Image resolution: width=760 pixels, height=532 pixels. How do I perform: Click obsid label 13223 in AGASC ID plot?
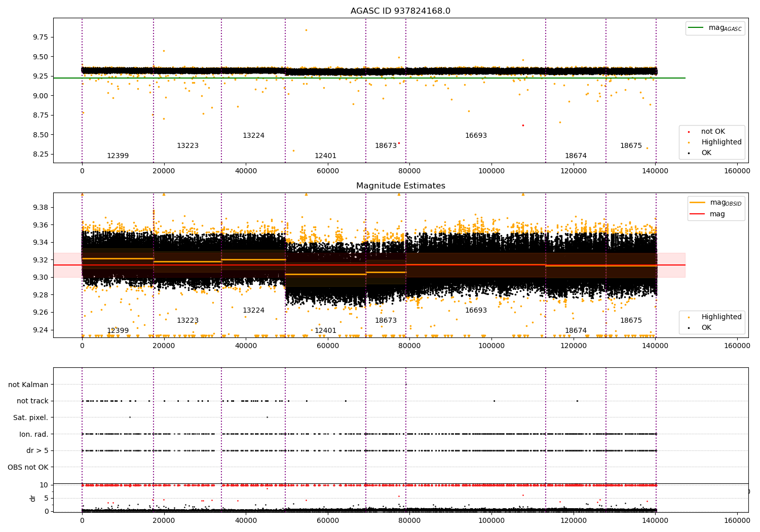point(187,146)
